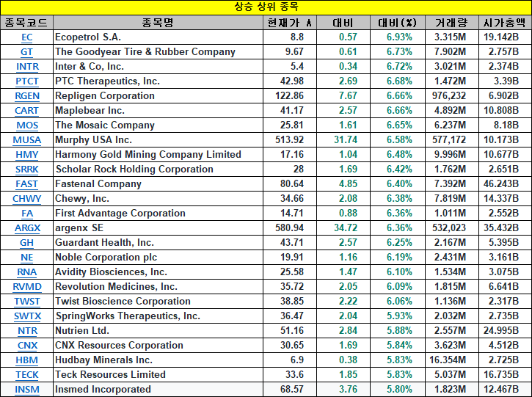Sort by the 현재가 column header
This screenshot has height=397, width=532.
pyautogui.click(x=290, y=23)
